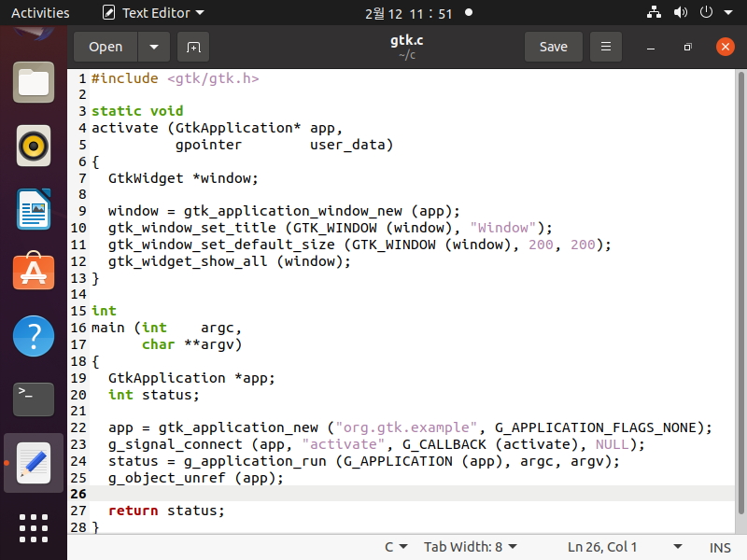747x560 pixels.
Task: Open the Files app from the dock
Action: 34,82
